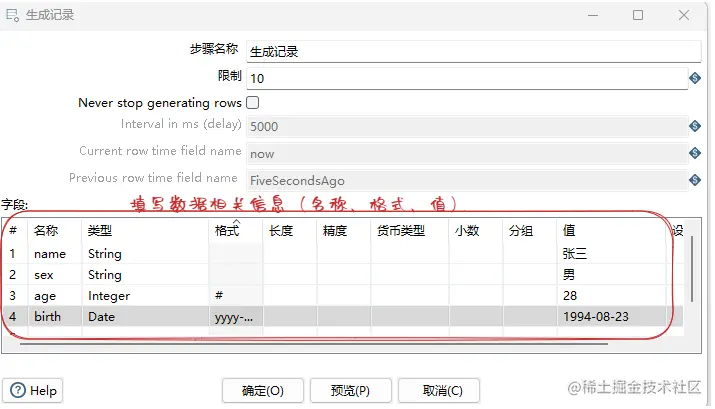Minimize the 生成记录 dialog window
The width and height of the screenshot is (715, 409).
pyautogui.click(x=593, y=15)
